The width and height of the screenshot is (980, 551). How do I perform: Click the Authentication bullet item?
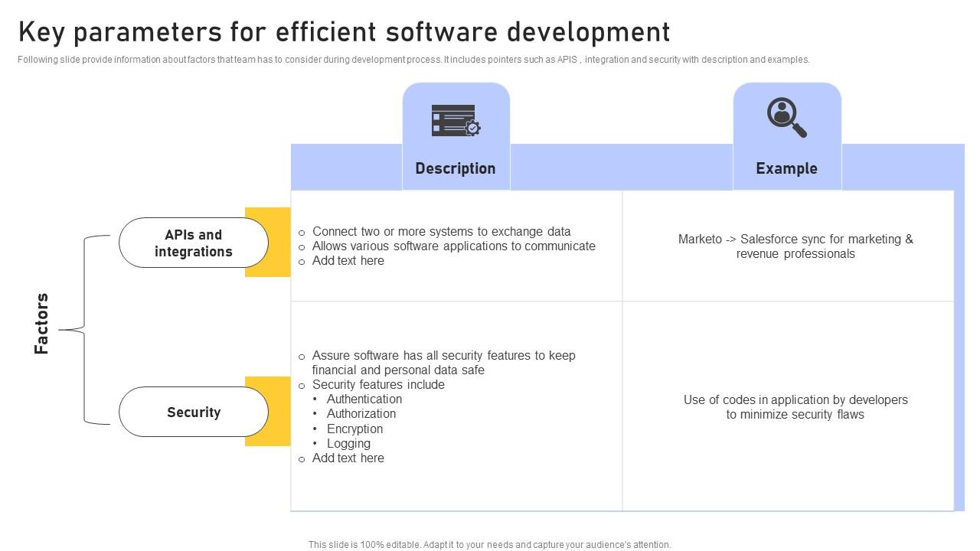(364, 399)
